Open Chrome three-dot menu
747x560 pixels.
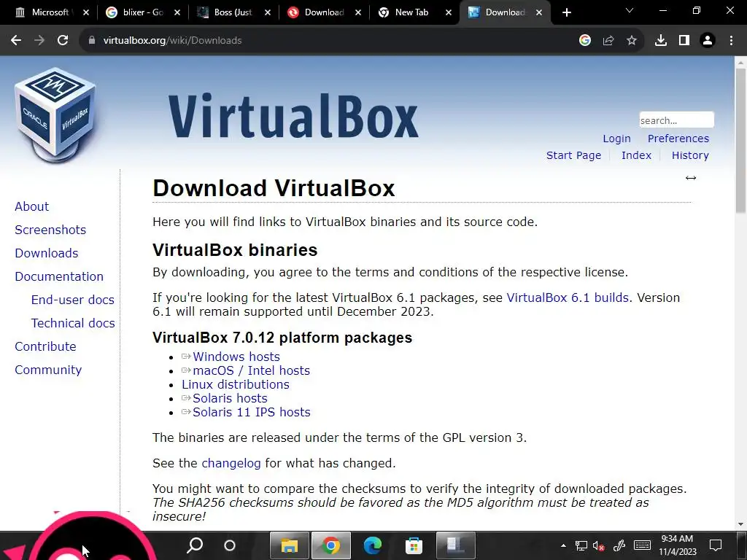pos(731,41)
